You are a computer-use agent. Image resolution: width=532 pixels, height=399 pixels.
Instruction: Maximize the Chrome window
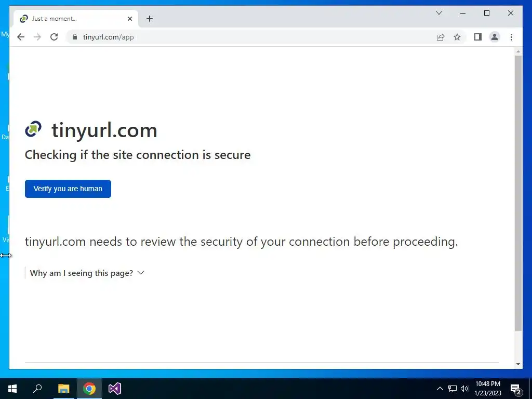coord(486,13)
